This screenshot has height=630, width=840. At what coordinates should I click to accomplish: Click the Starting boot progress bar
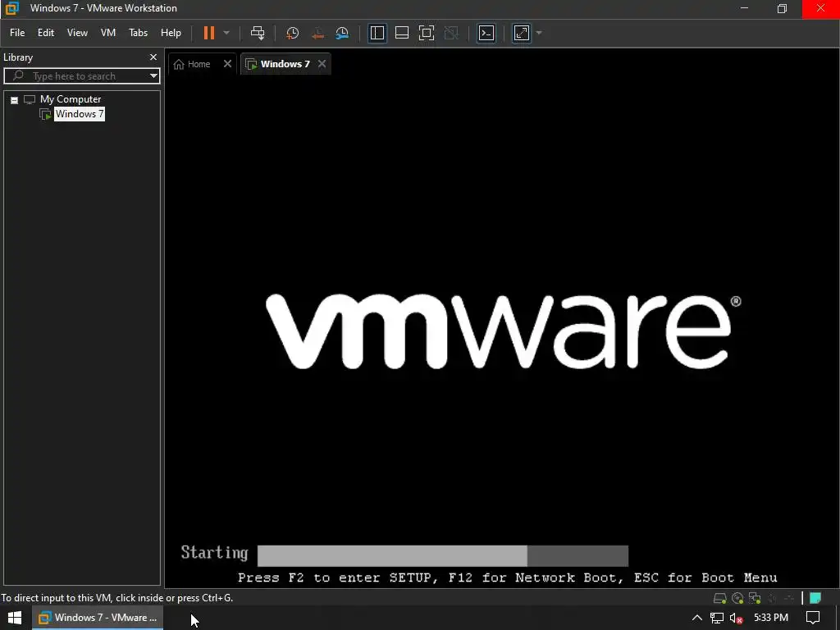click(x=442, y=555)
